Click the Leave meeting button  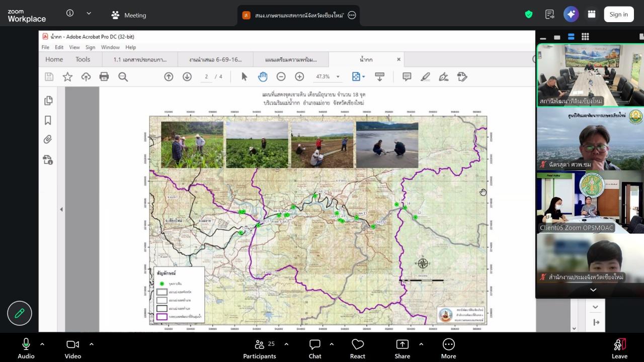(619, 348)
